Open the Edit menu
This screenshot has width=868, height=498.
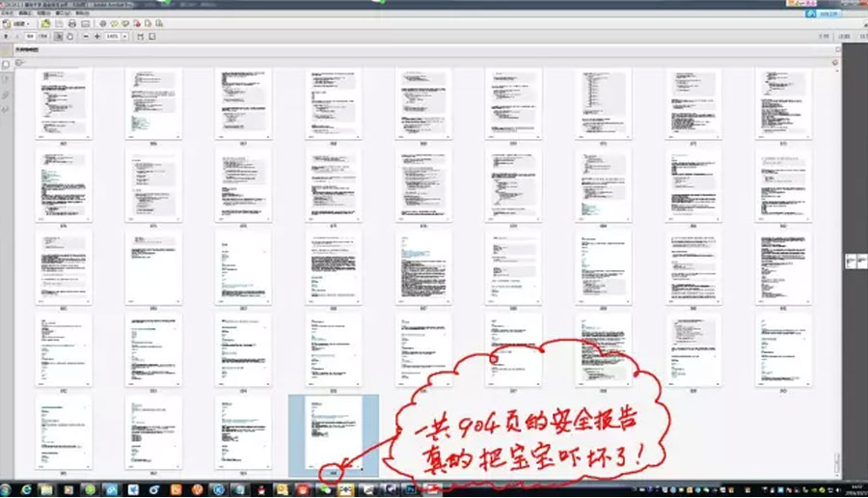click(x=25, y=14)
